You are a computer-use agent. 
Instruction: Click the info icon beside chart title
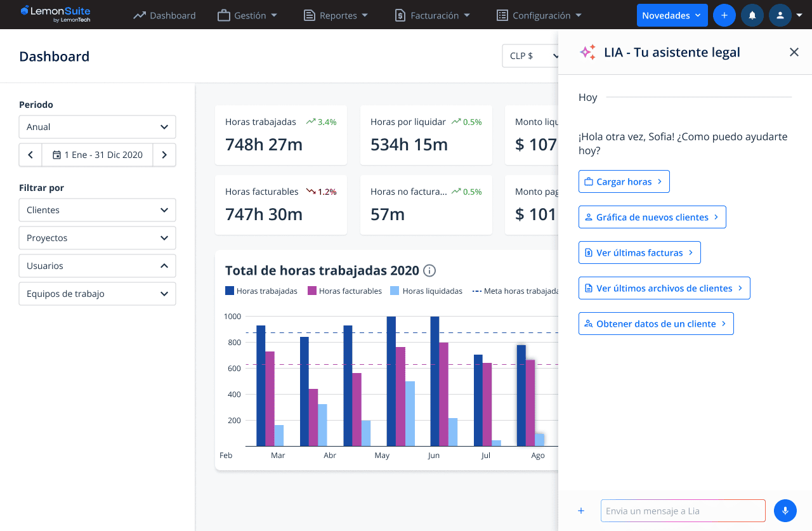click(429, 271)
